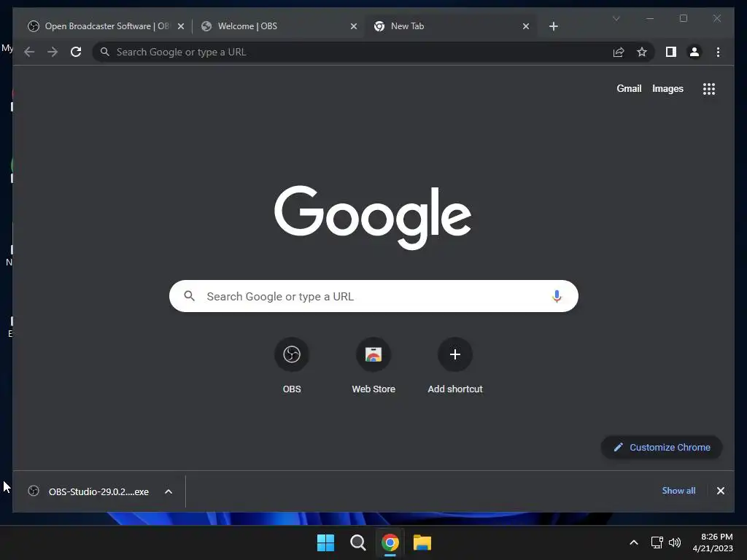Click the Google logo
747x560 pixels.
pyautogui.click(x=373, y=217)
